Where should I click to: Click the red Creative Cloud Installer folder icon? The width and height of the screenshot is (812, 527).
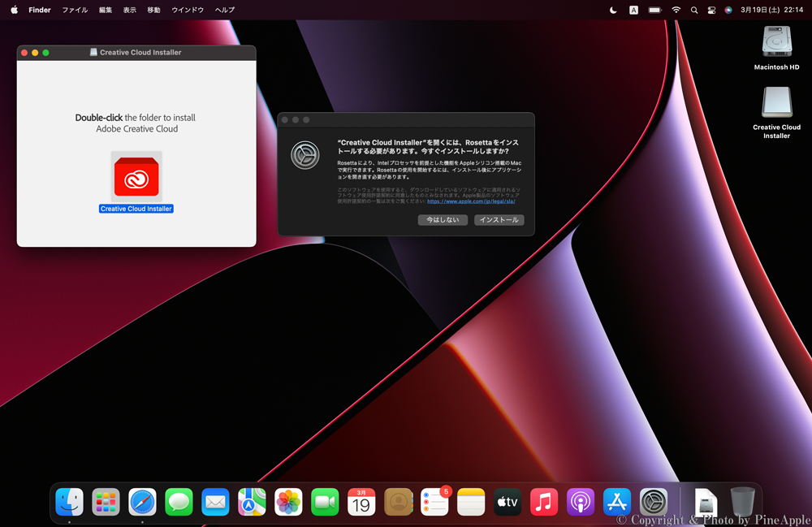136,177
